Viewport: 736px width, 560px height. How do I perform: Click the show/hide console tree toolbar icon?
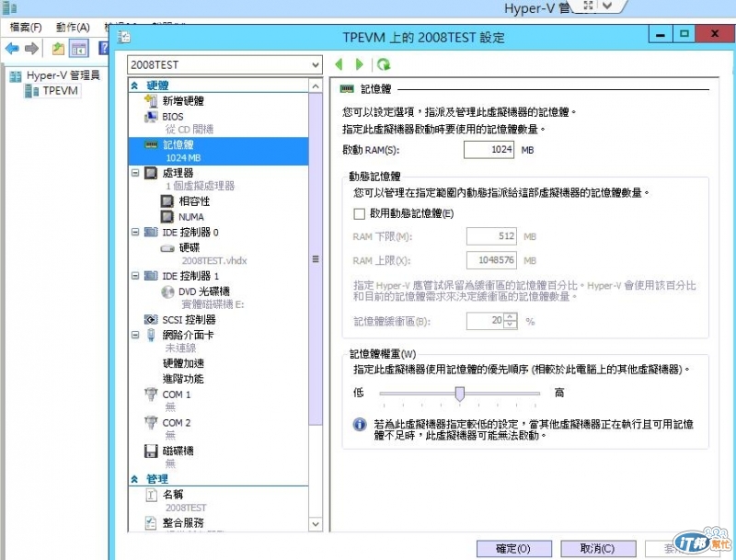[79, 49]
